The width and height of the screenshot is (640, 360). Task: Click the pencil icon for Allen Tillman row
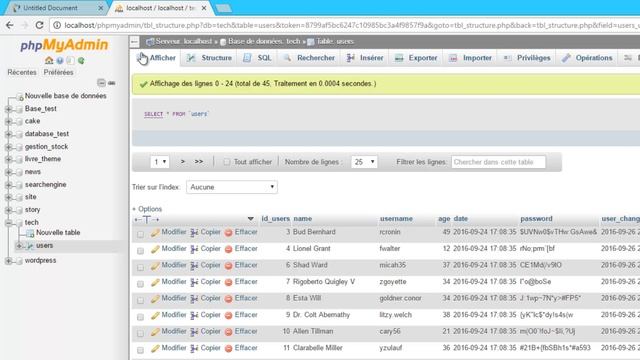point(155,332)
